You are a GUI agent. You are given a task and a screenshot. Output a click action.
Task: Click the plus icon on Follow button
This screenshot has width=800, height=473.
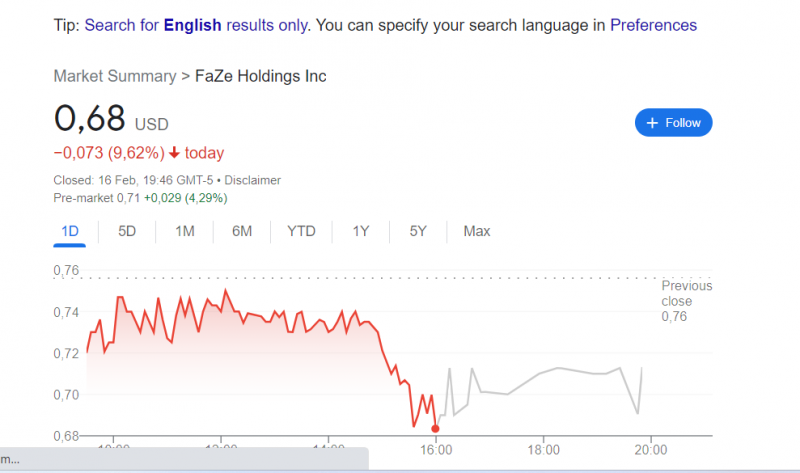(x=652, y=123)
